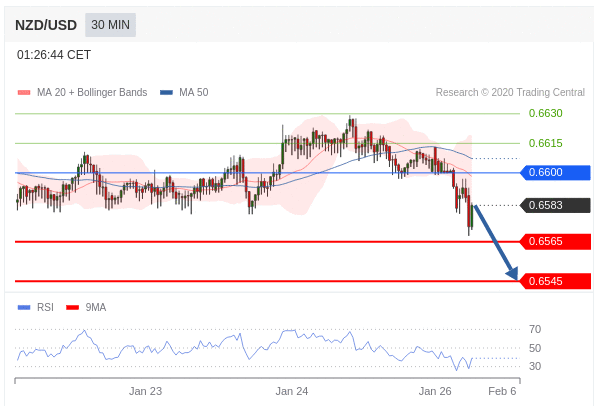This screenshot has height=415, width=601.
Task: Click the RSI 30 axis label
Action: click(x=535, y=366)
